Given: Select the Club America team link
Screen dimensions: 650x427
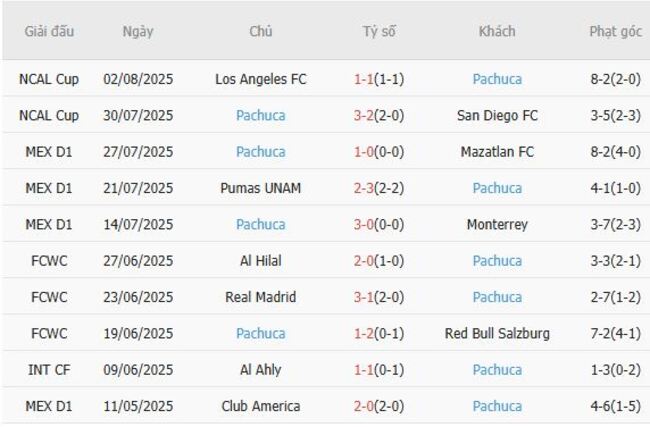Looking at the screenshot, I should click(x=261, y=407).
